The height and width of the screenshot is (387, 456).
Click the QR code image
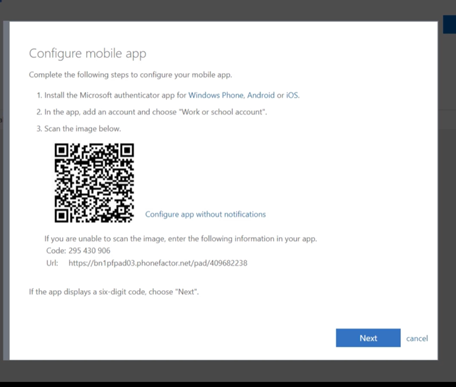pos(94,183)
